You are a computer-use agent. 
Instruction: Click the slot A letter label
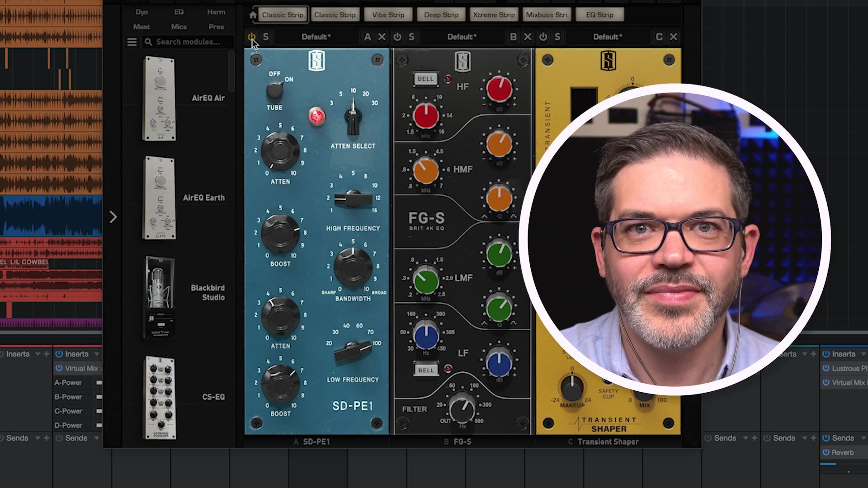point(368,37)
